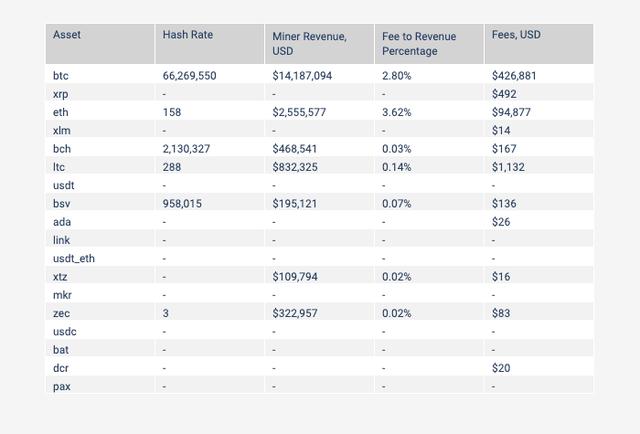Select the usdt_eth asset label
This screenshot has width=640, height=434.
[74, 258]
